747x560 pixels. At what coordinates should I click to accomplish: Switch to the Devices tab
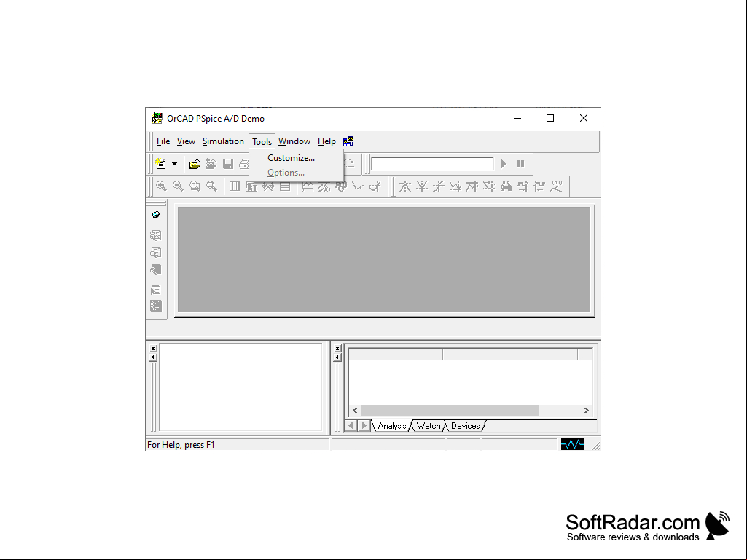pyautogui.click(x=466, y=426)
